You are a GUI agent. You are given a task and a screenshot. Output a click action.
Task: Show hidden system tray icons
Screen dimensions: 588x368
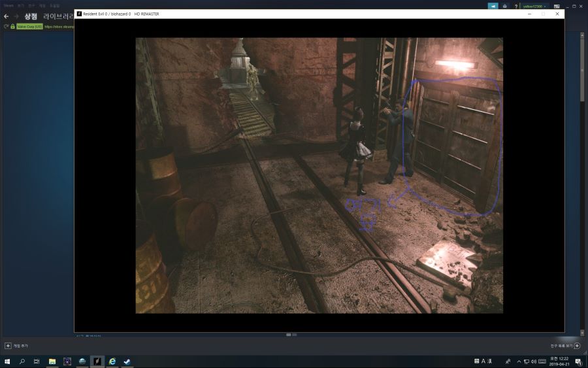point(519,361)
